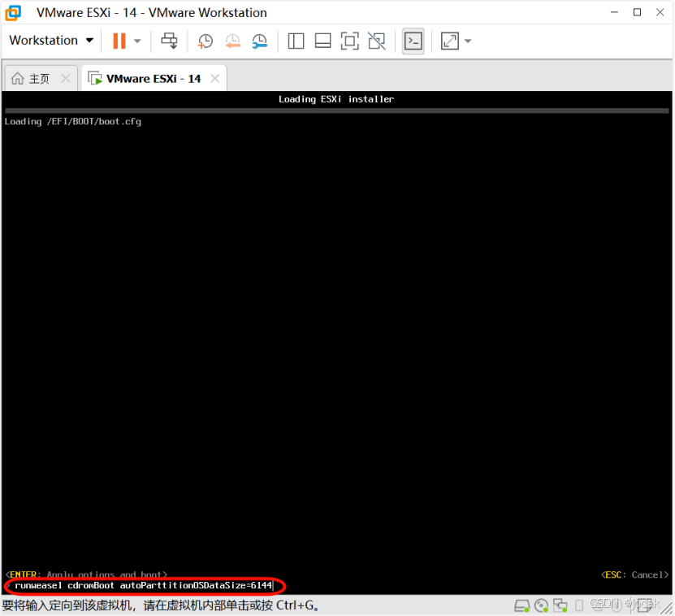Open the Workstation menu

click(x=51, y=41)
